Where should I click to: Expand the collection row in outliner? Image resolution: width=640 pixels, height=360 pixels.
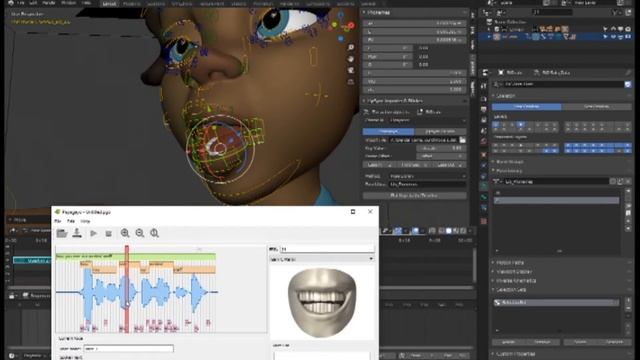point(489,29)
